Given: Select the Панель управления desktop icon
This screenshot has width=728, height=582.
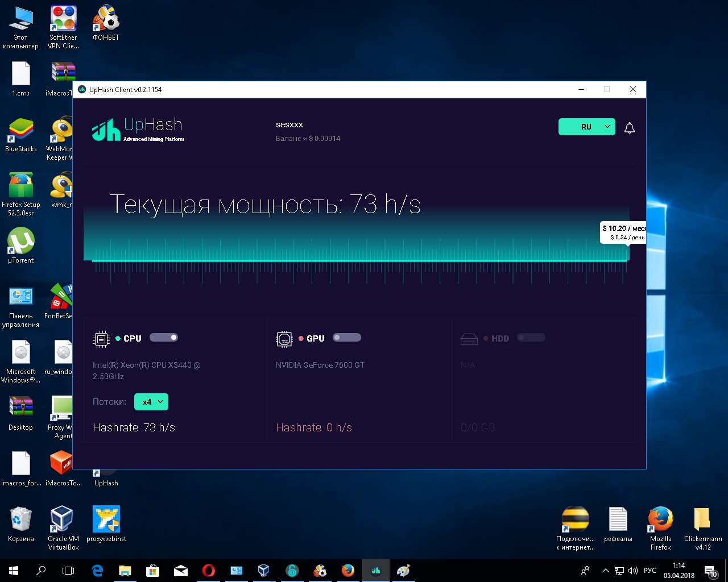Looking at the screenshot, I should (x=21, y=307).
